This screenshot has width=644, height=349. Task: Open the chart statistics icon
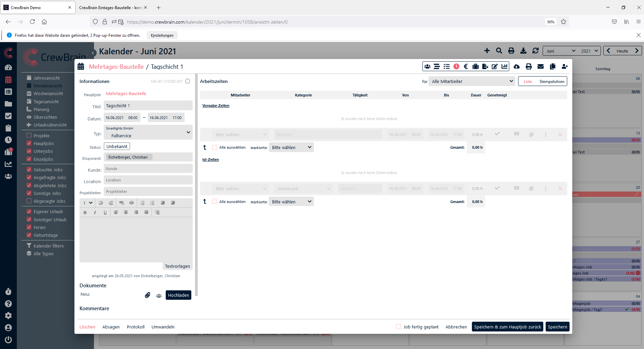coord(504,66)
